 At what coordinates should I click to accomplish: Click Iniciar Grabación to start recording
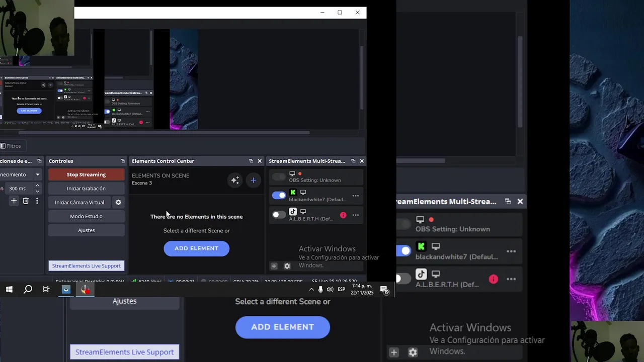tap(86, 189)
